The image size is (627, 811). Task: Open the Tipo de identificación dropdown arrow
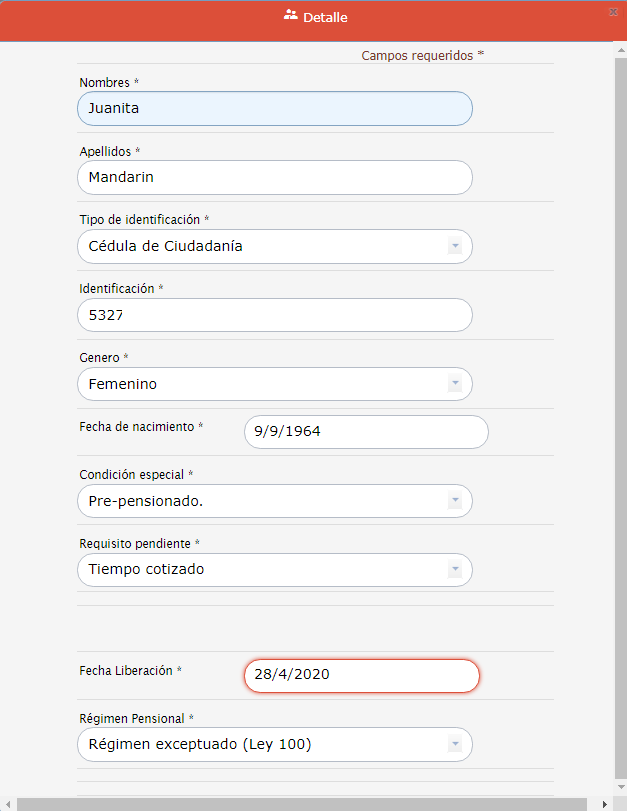454,246
